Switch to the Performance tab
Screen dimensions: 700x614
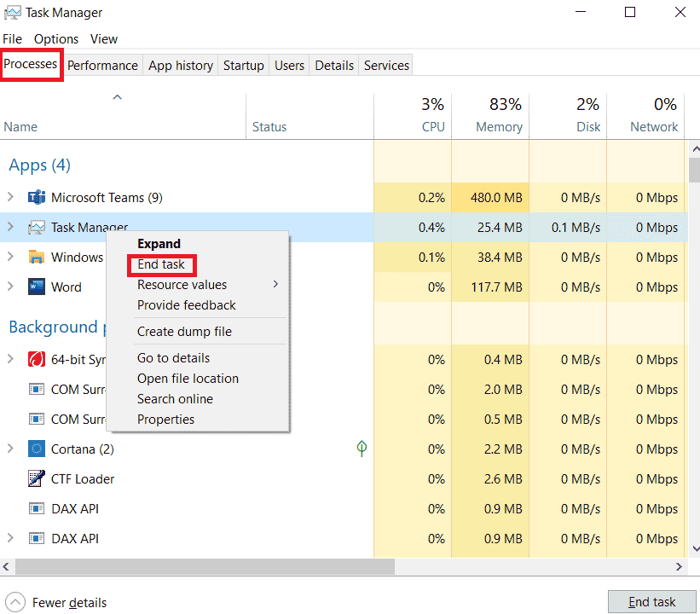(x=102, y=66)
